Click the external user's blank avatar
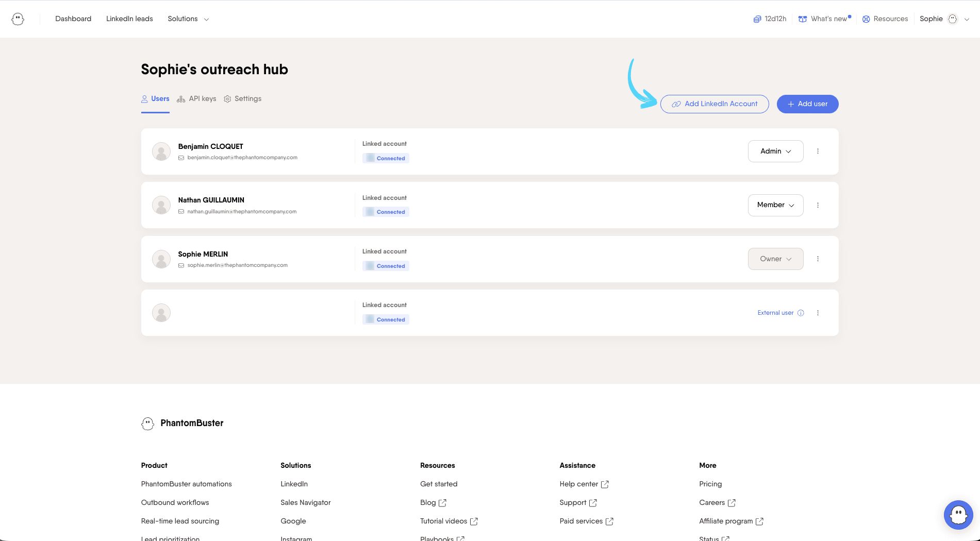Viewport: 980px width, 541px height. [161, 313]
